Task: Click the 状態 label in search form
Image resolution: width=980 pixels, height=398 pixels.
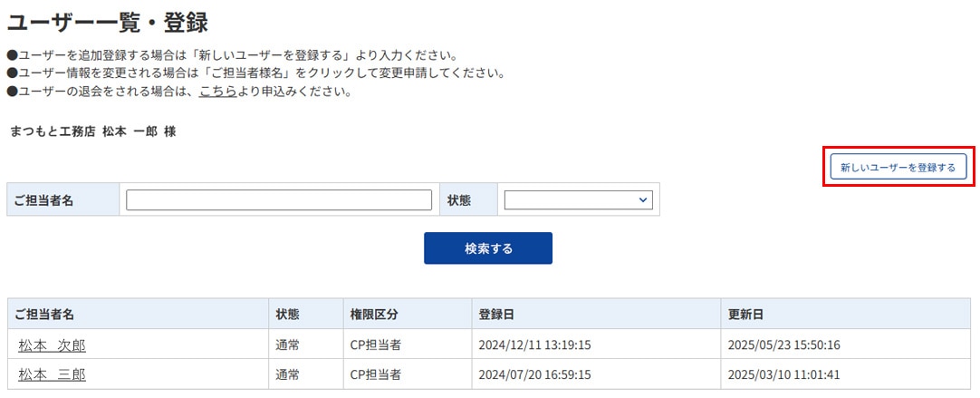Action: click(x=460, y=200)
